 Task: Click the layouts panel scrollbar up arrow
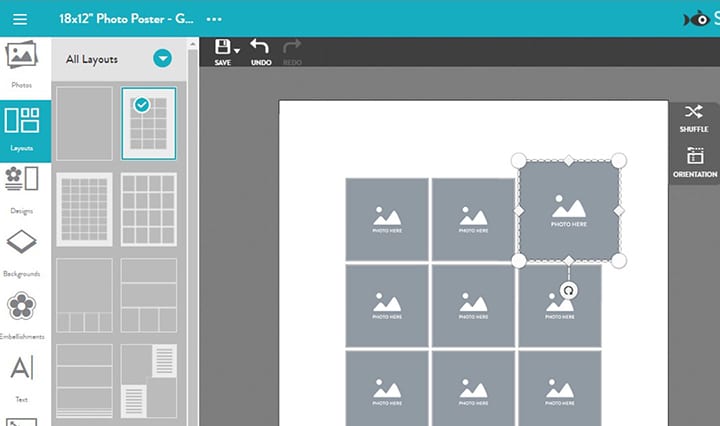[193, 44]
